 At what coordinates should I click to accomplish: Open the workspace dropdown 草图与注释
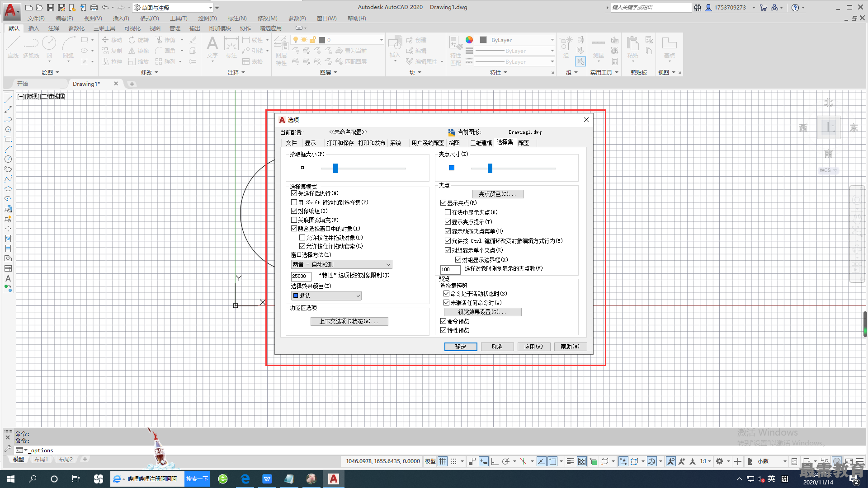(x=173, y=8)
